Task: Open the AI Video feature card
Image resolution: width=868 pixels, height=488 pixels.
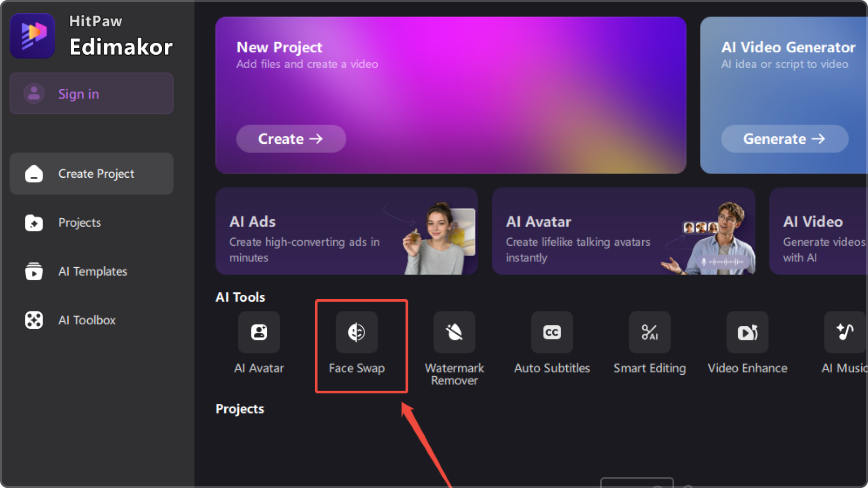Action: 819,231
